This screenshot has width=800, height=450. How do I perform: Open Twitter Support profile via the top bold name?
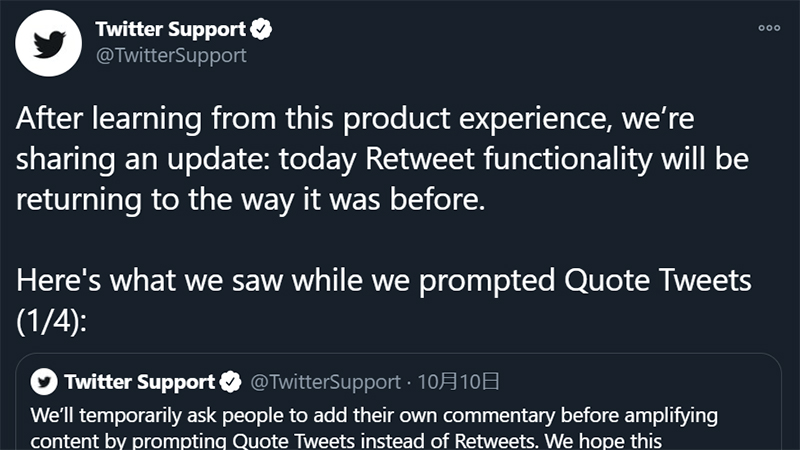[x=170, y=30]
